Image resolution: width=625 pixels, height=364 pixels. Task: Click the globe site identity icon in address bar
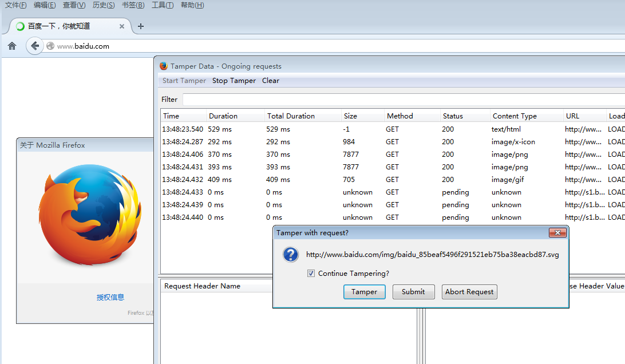(x=50, y=45)
